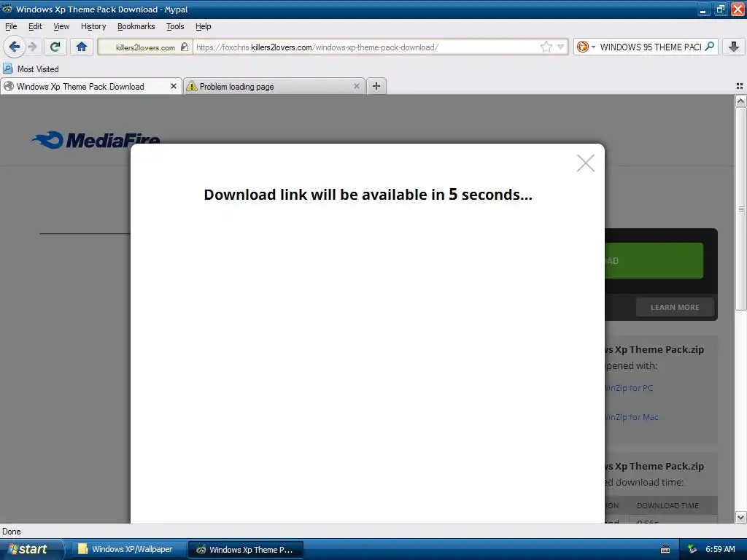Click inside the URL address field
This screenshot has height=560, width=747.
(x=366, y=47)
